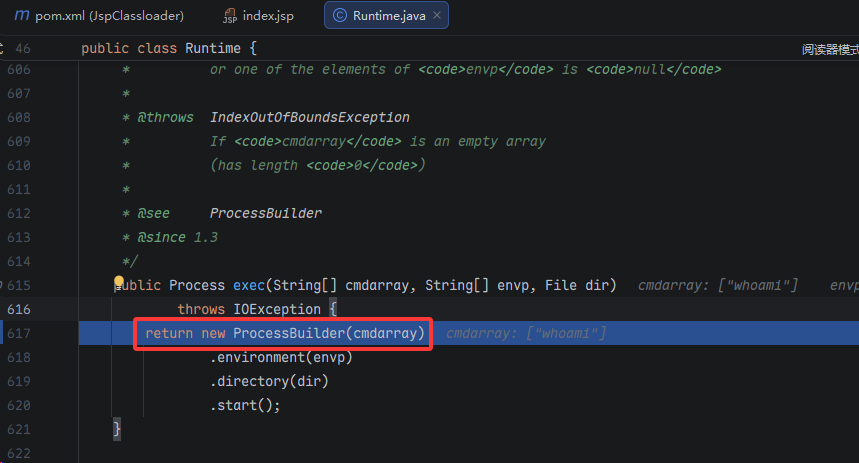This screenshot has width=859, height=463.
Task: Click the inline cmdarray debug value on line 617
Action: tap(526, 333)
